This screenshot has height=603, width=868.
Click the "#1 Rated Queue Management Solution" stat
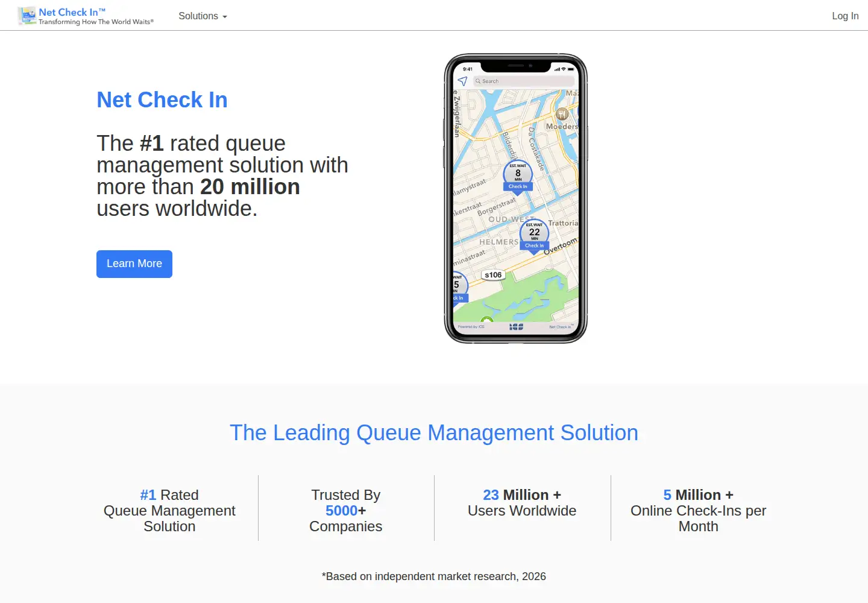169,511
